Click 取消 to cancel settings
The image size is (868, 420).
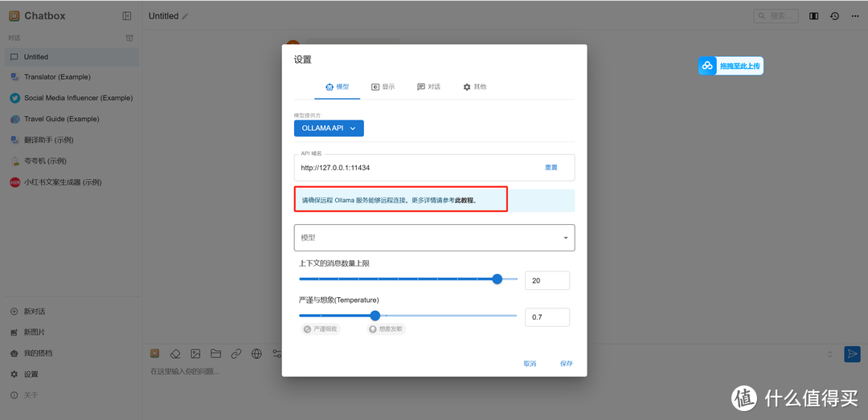point(530,364)
